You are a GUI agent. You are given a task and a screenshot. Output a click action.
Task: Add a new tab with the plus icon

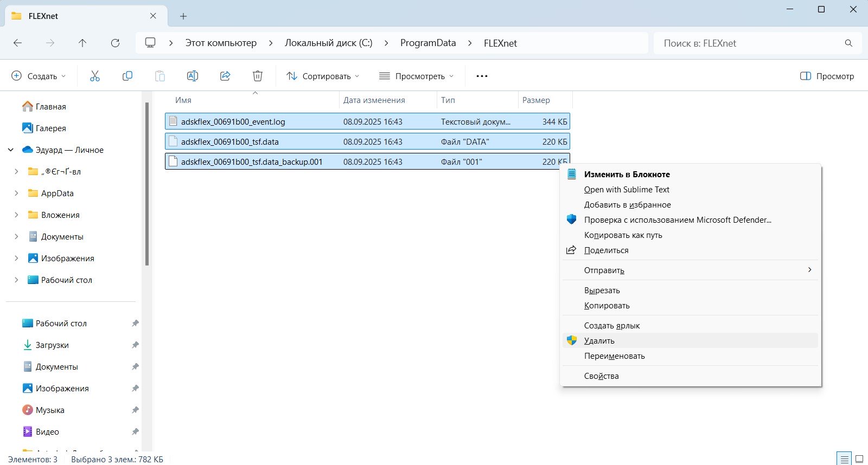coord(183,16)
